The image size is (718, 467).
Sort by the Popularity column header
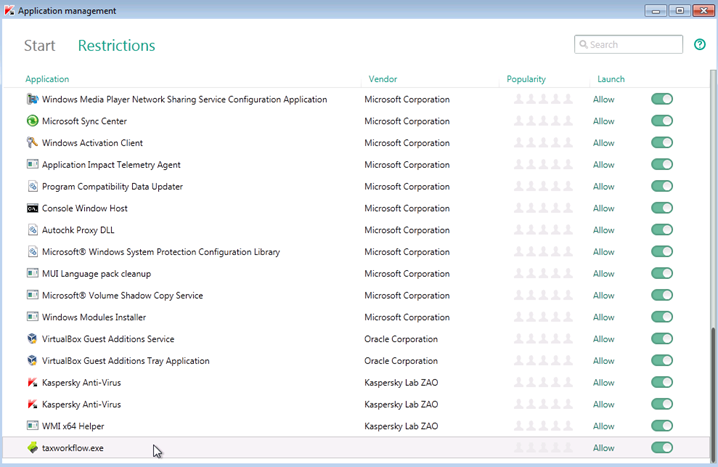526,79
